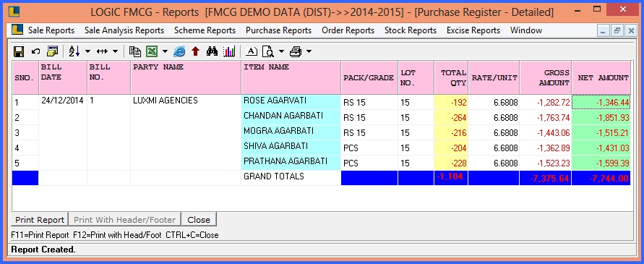Open the Sale Analysis Reports menu
The image size is (644, 264).
(124, 30)
